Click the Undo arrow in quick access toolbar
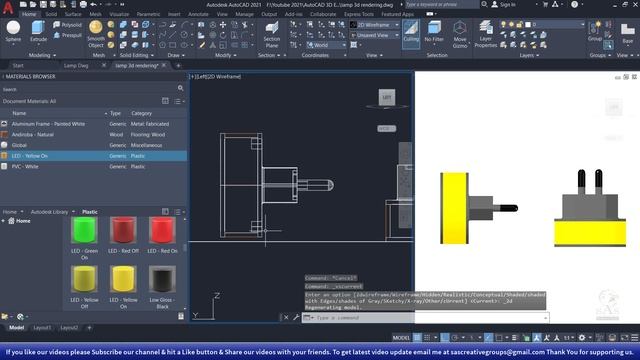 pyautogui.click(x=93, y=4)
